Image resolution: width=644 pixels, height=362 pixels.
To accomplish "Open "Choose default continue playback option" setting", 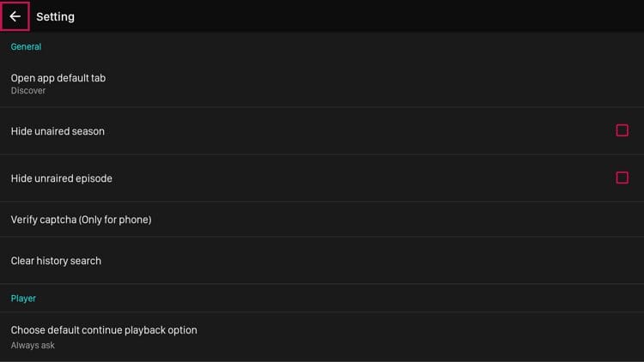I will click(103, 330).
